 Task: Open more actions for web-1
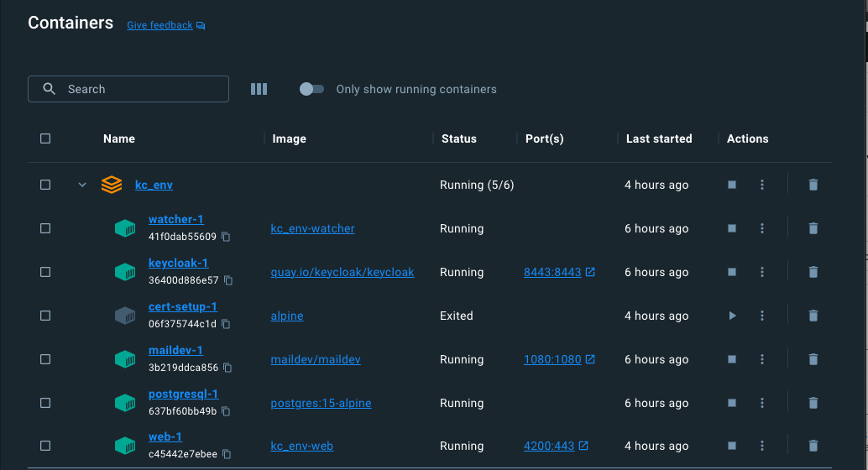tap(762, 446)
